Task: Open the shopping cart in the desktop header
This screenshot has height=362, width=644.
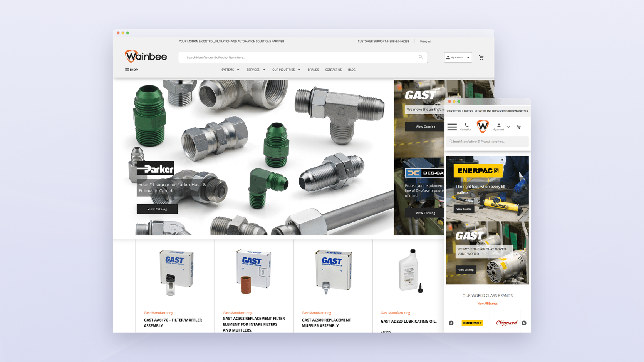Action: click(481, 57)
